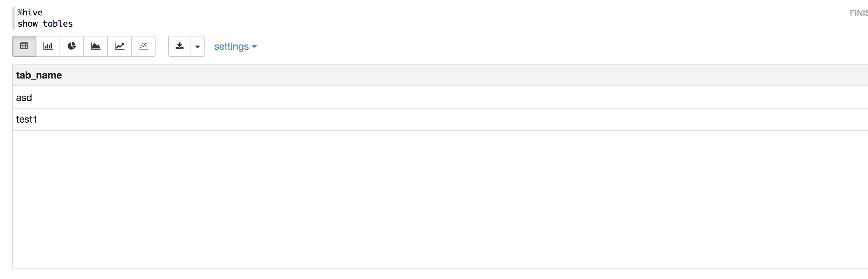Select the pie chart visualization
Viewport: 868px width, 279px height.
[x=72, y=46]
